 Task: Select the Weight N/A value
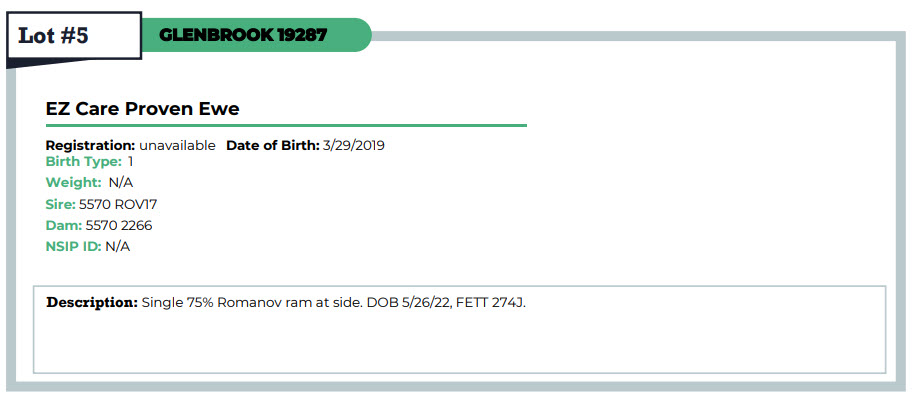click(121, 183)
